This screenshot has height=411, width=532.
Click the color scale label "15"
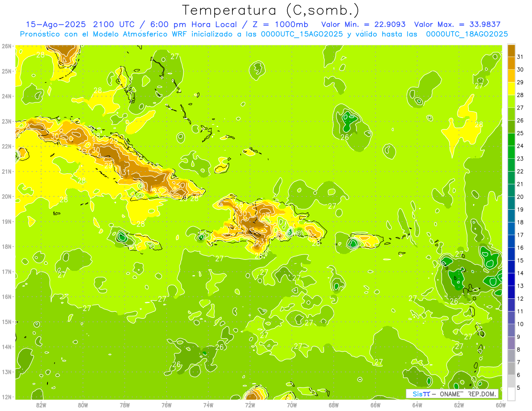click(520, 261)
